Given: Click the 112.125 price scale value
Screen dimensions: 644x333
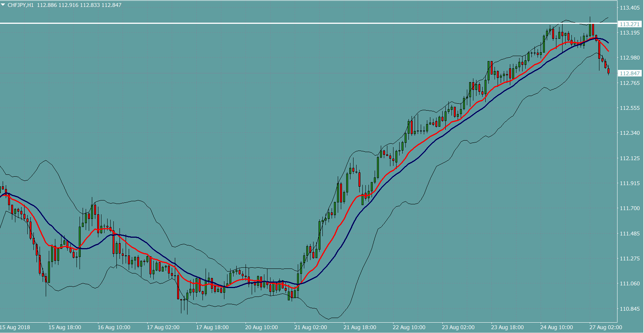Looking at the screenshot, I should (629, 158).
